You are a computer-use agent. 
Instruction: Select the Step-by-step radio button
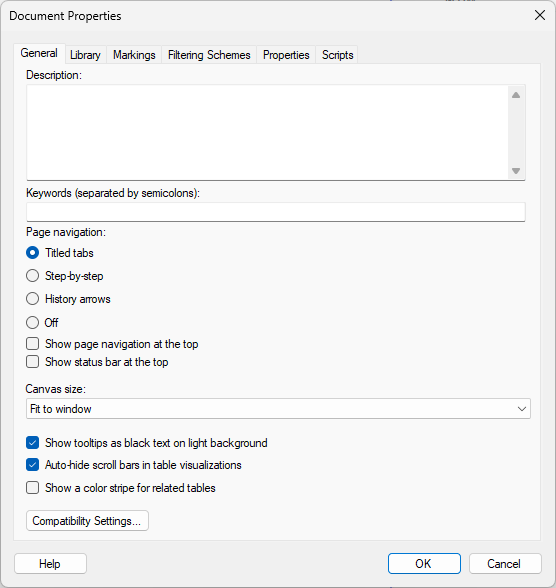pos(33,276)
